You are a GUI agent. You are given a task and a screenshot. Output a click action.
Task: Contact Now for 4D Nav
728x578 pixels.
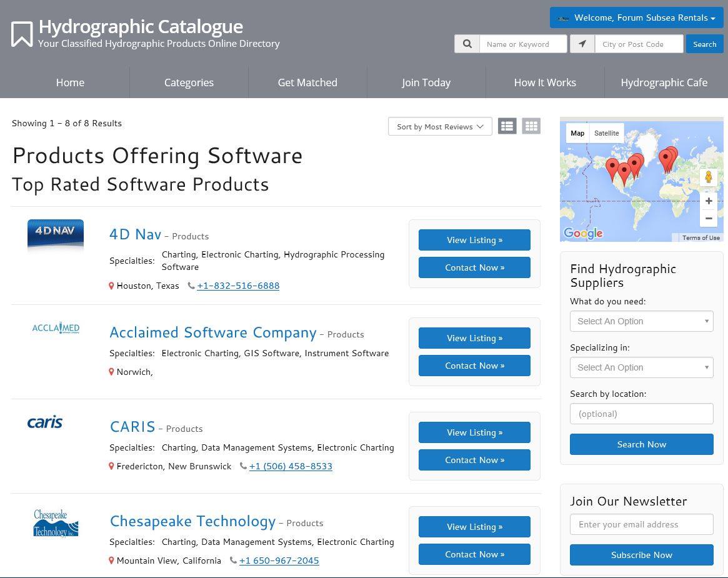[474, 267]
